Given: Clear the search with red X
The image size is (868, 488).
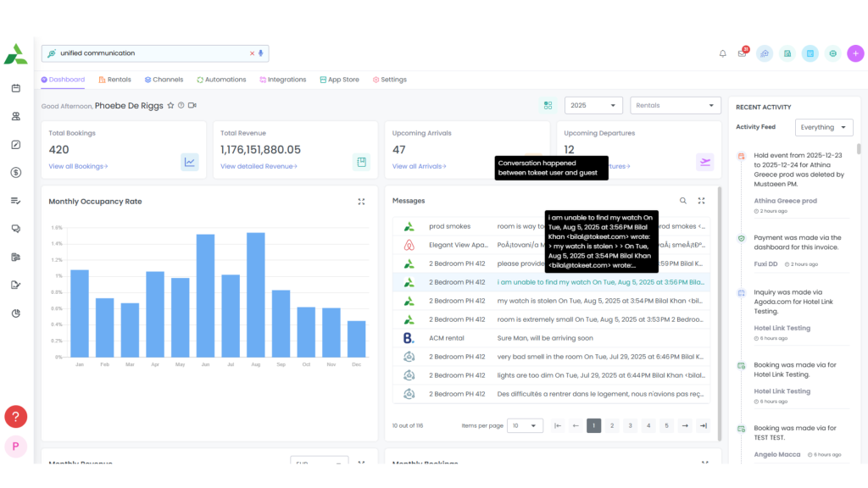Looking at the screenshot, I should pyautogui.click(x=252, y=53).
